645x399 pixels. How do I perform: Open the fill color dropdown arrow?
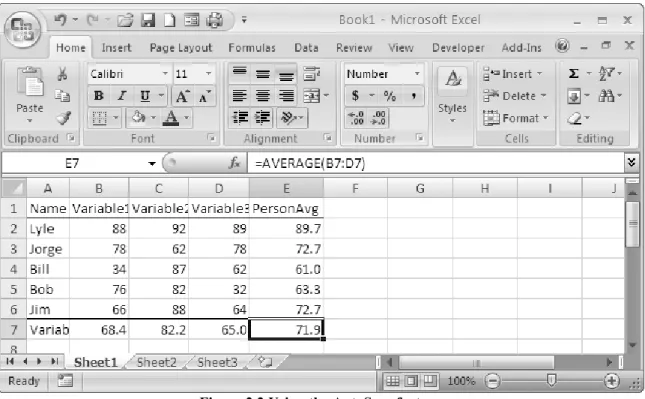coord(153,118)
